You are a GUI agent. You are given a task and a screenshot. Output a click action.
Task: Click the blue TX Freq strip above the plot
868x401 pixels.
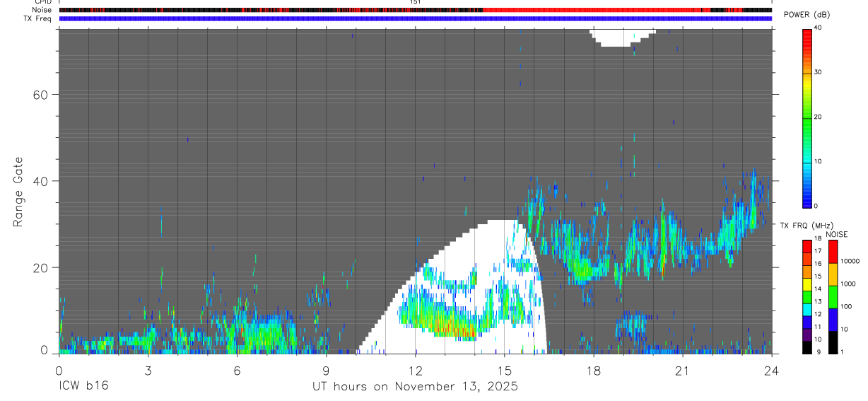(416, 18)
